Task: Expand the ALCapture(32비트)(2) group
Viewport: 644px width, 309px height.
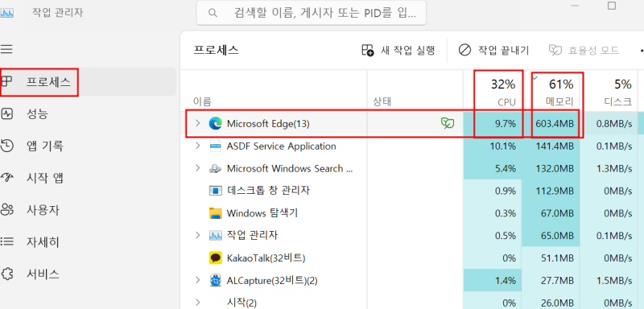Action: (198, 280)
